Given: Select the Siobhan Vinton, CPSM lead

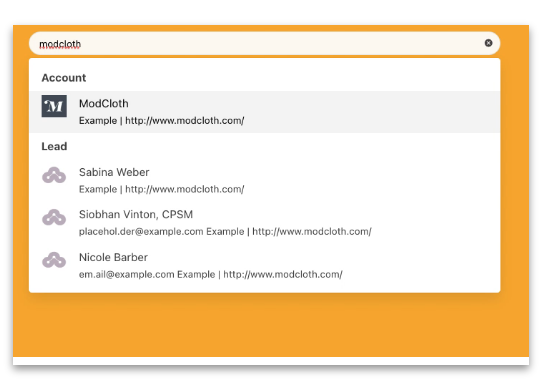Looking at the screenshot, I should pyautogui.click(x=264, y=223).
